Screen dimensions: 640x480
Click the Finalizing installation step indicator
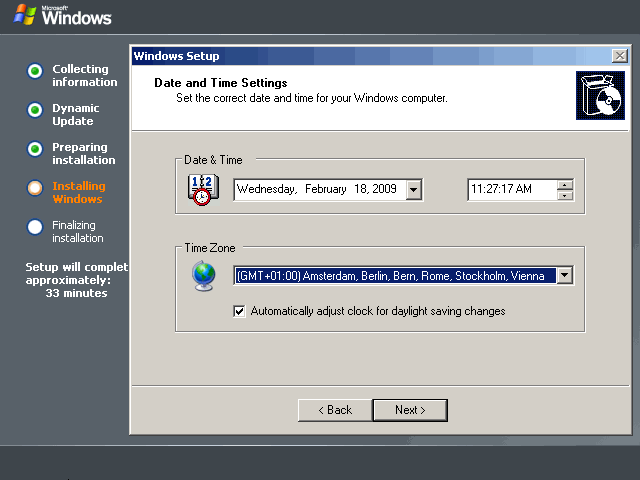[35, 227]
